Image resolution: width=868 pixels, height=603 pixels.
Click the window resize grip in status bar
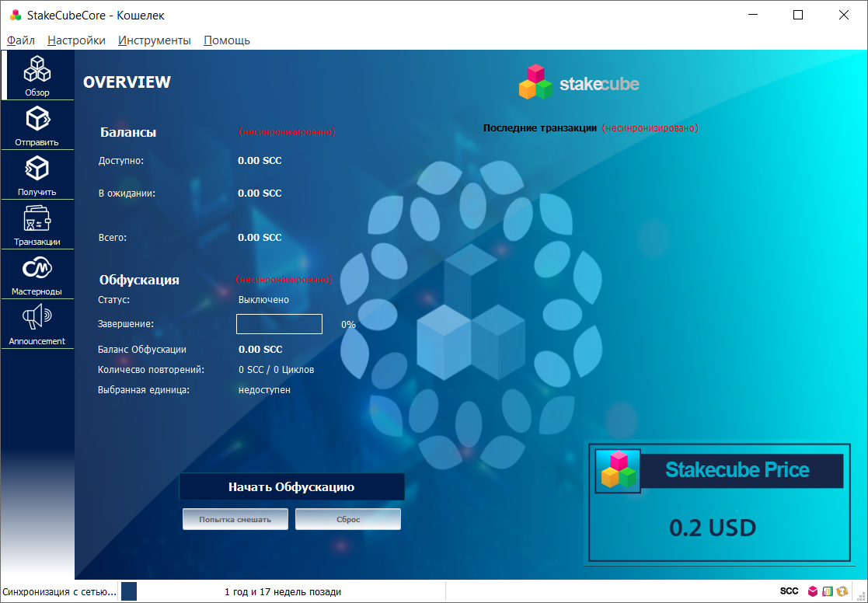coord(861,597)
